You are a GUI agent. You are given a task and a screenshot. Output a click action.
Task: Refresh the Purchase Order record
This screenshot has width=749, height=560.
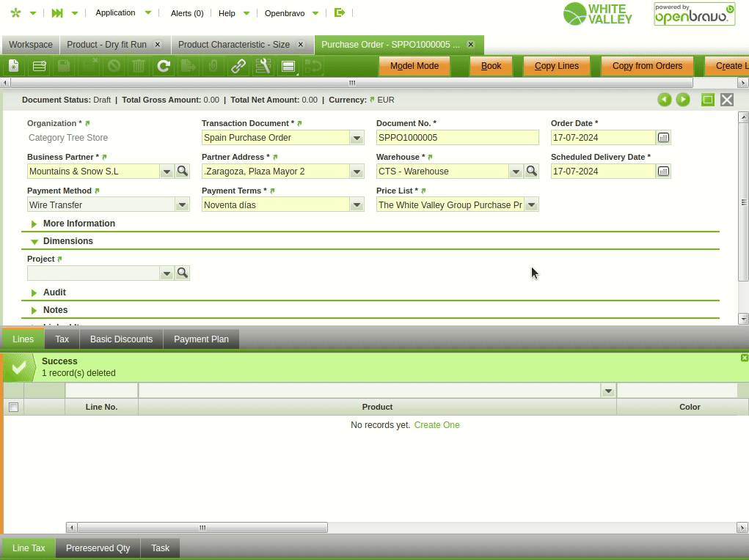coord(164,66)
